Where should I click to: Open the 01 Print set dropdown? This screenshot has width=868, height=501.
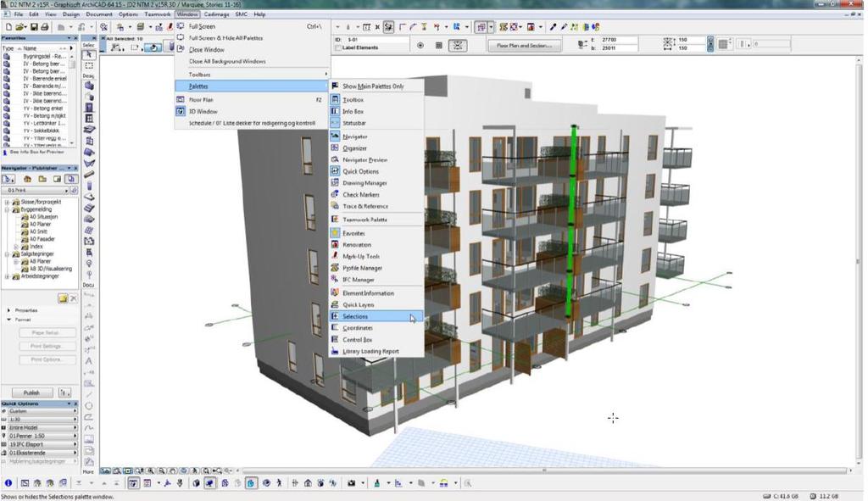pos(36,191)
